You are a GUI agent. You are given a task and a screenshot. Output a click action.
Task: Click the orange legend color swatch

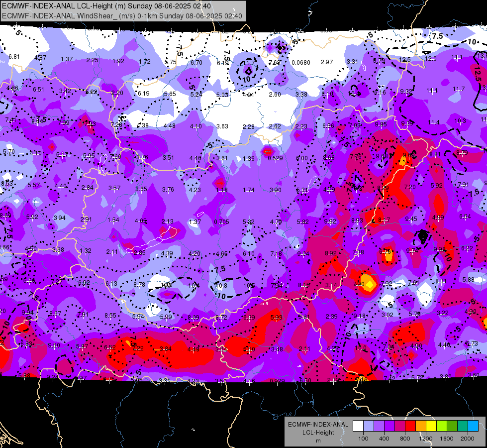pos(421,426)
